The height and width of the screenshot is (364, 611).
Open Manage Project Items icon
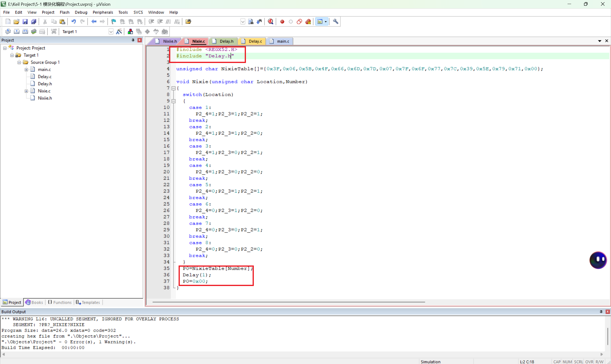click(130, 31)
